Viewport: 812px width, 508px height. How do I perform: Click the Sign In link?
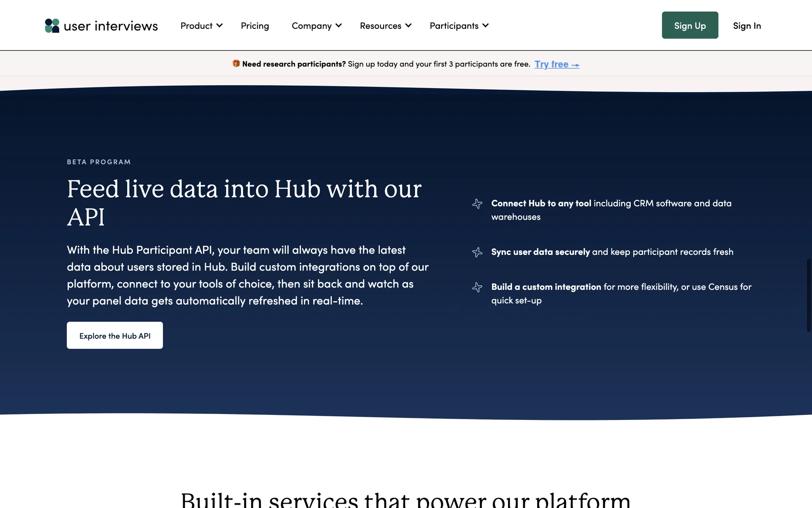pos(747,26)
